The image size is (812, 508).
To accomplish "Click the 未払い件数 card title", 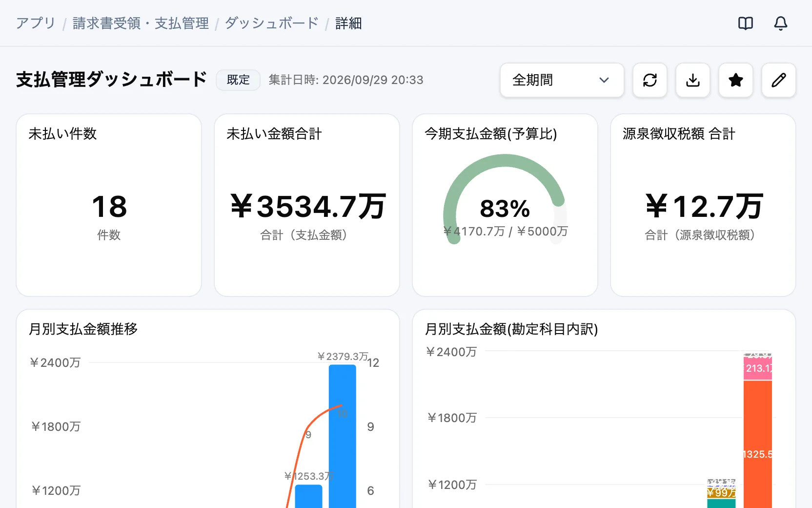I will click(x=62, y=134).
